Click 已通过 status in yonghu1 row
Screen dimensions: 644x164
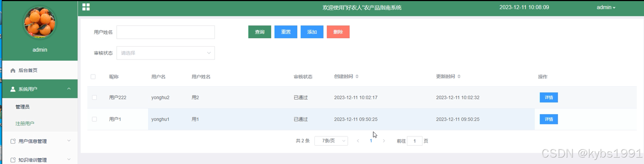click(301, 119)
